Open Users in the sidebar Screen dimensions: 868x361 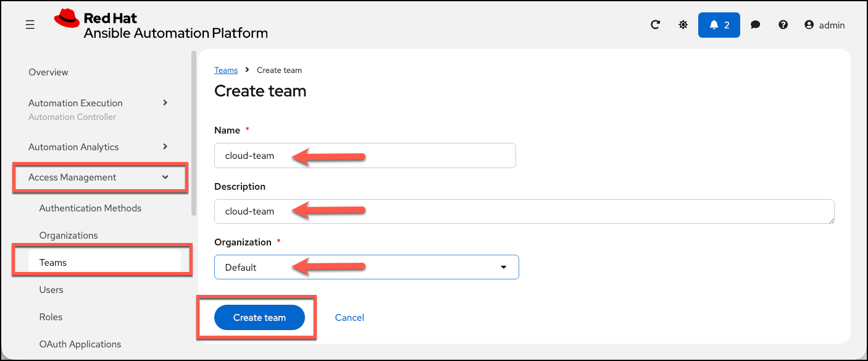tap(51, 290)
